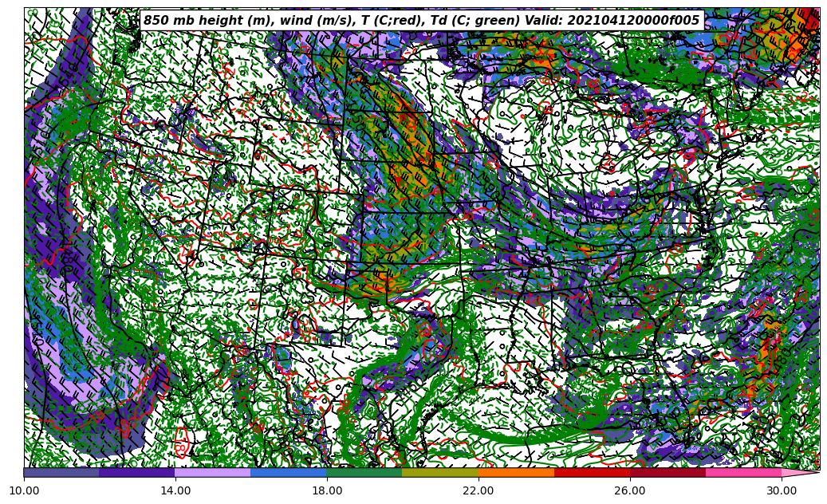The width and height of the screenshot is (827, 504).
Task: Select the 30.00 colorbar tick label
Action: [x=782, y=491]
